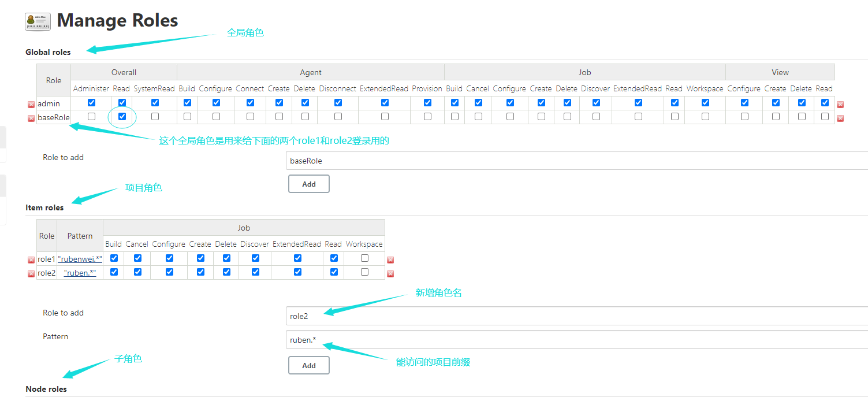Click the red X at right of baseRole row
868x397 pixels.
pyautogui.click(x=840, y=118)
